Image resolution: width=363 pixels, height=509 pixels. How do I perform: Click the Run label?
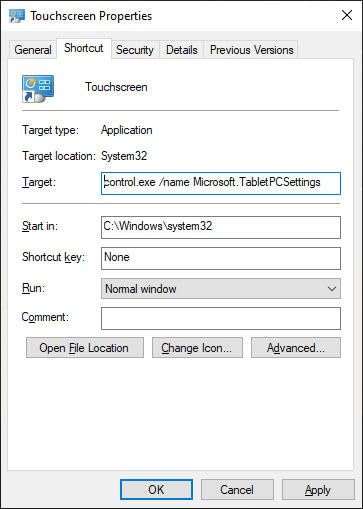[33, 288]
